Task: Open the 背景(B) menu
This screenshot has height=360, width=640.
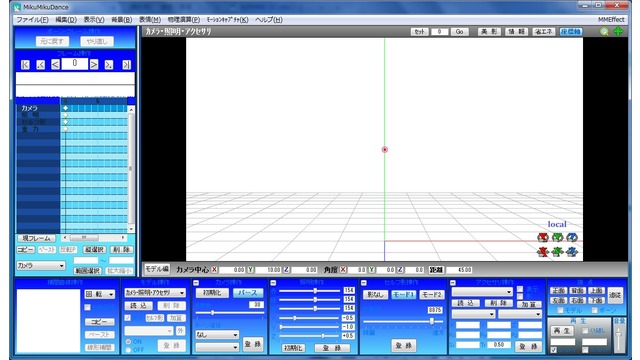Action: click(122, 20)
